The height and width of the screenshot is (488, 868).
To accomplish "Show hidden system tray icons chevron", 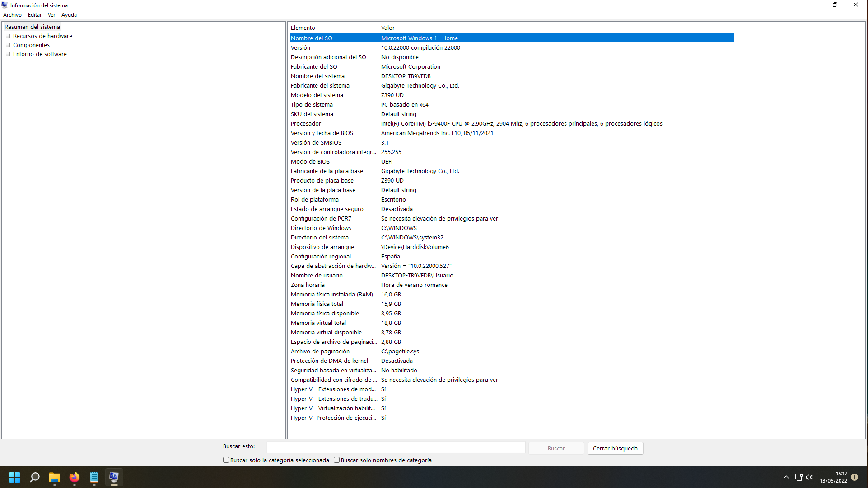I will 786,477.
